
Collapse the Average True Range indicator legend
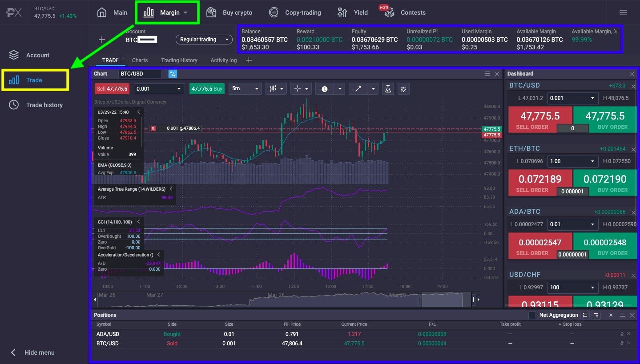(x=171, y=189)
